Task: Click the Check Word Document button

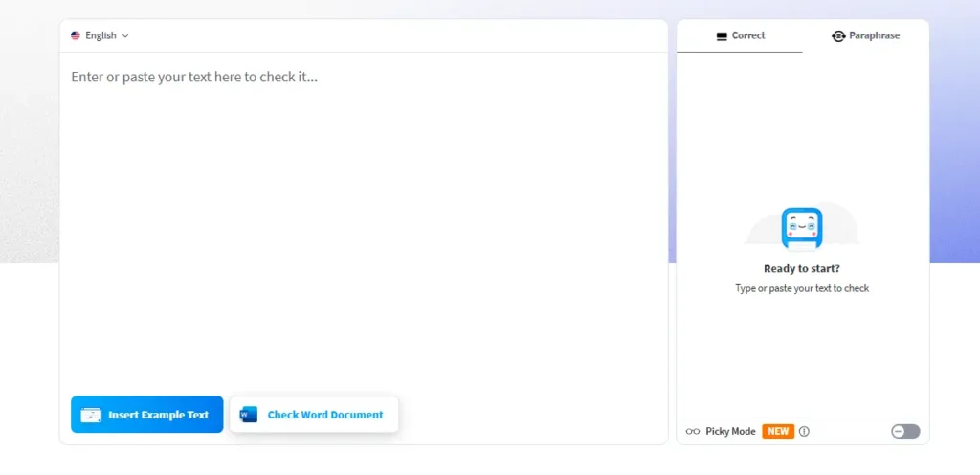Action: [x=314, y=415]
